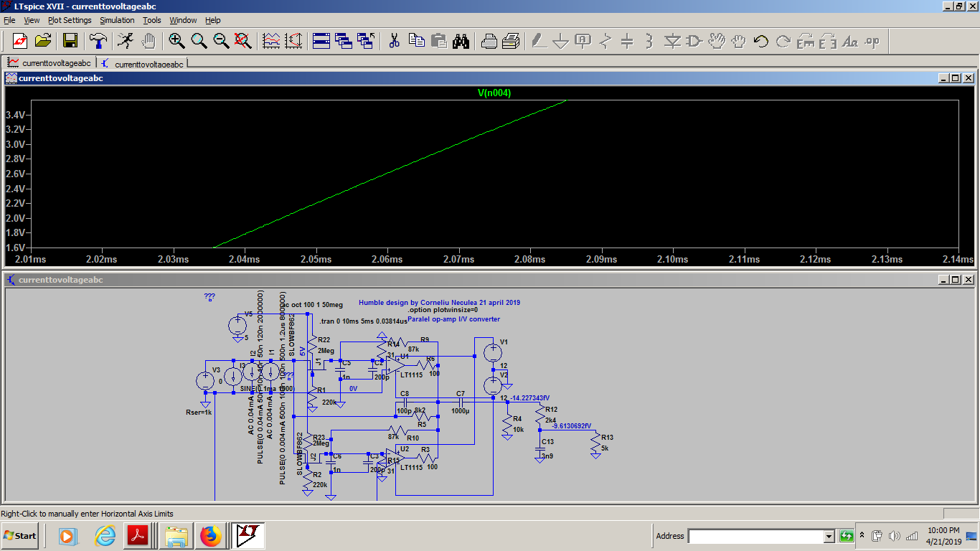Open the Window menu
980x551 pixels.
pos(183,20)
